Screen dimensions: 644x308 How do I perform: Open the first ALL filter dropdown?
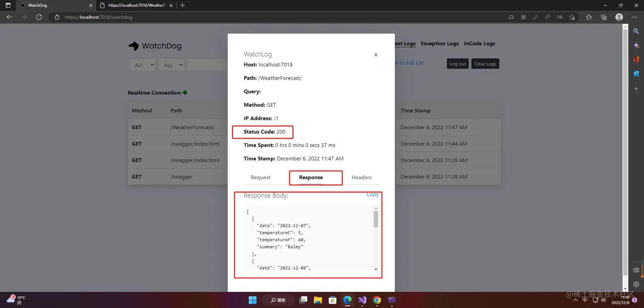(142, 65)
